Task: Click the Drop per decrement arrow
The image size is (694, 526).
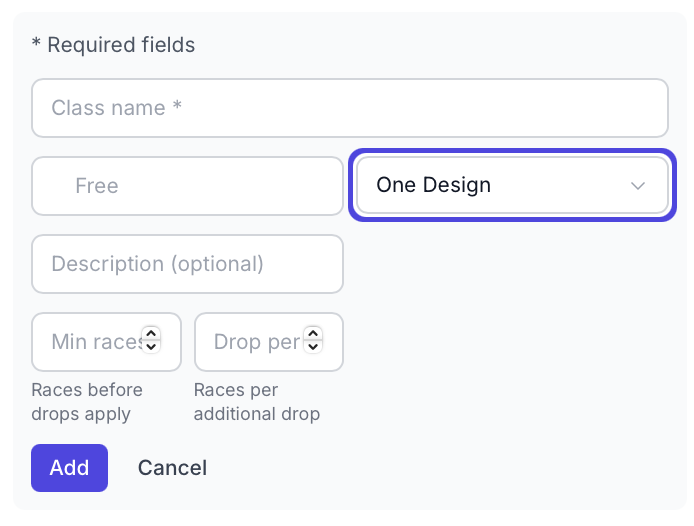Action: 313,347
